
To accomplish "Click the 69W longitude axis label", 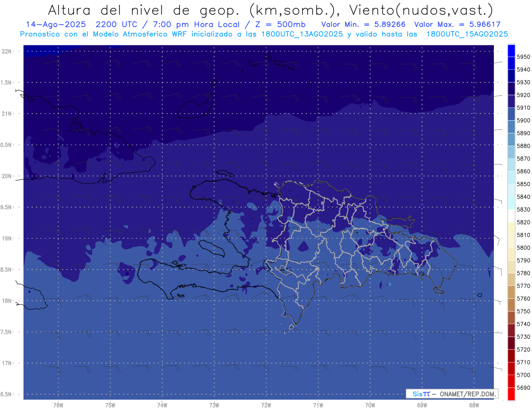I will coord(422,405).
